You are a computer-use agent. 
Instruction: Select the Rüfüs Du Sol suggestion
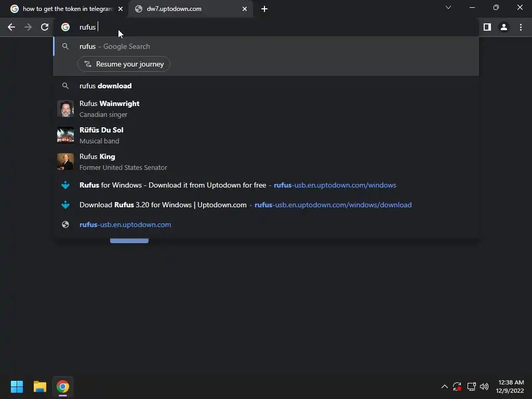[266, 136]
